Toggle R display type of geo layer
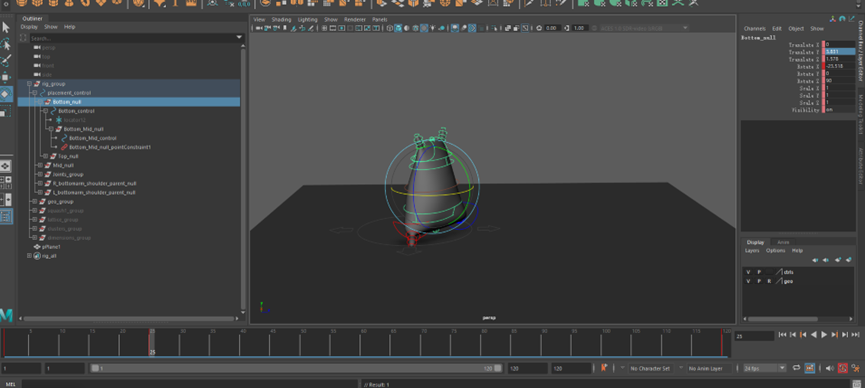This screenshot has width=865, height=388. coord(769,281)
